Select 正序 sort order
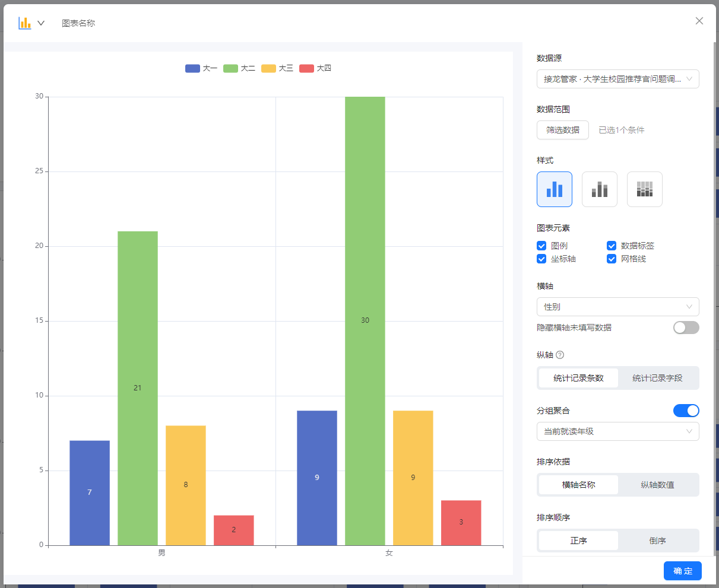Image resolution: width=719 pixels, height=588 pixels. pos(578,541)
